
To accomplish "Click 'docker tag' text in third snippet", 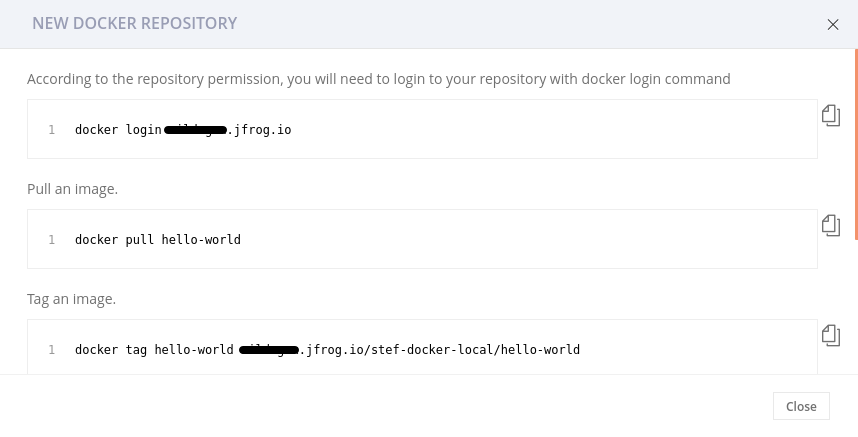I will [x=111, y=350].
